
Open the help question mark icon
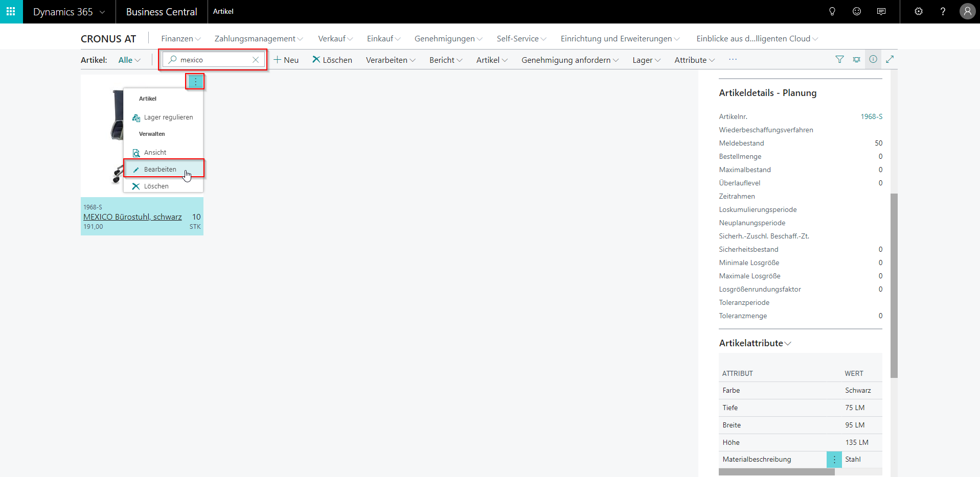943,11
